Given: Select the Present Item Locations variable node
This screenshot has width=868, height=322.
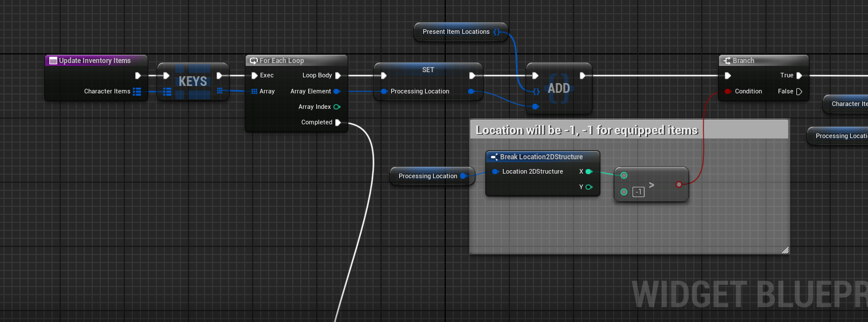Looking at the screenshot, I should click(x=461, y=32).
